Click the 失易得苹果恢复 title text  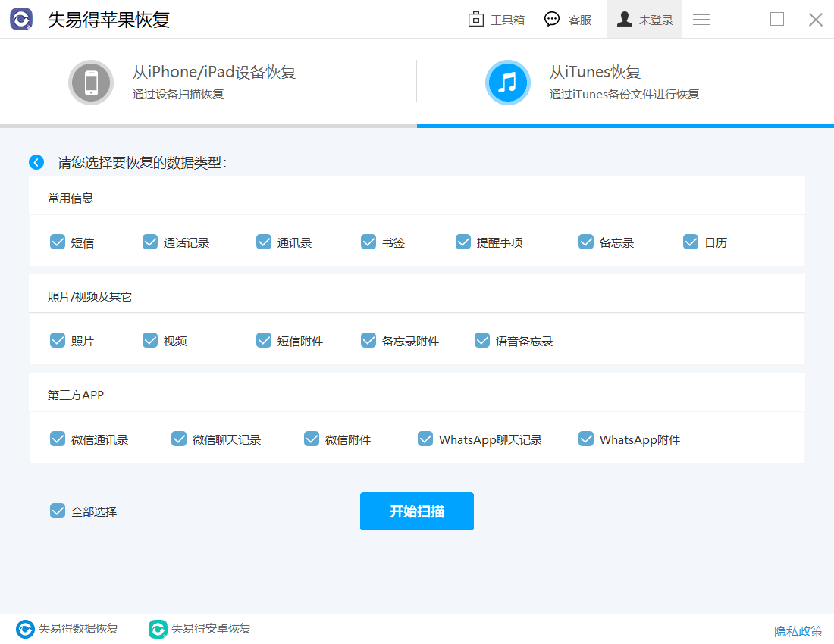(108, 20)
